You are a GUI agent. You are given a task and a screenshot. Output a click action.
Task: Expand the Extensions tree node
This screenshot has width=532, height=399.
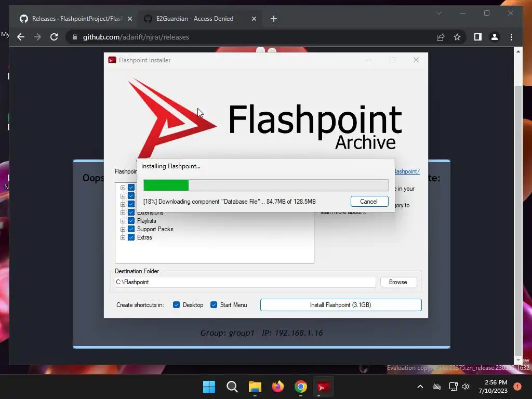123,212
